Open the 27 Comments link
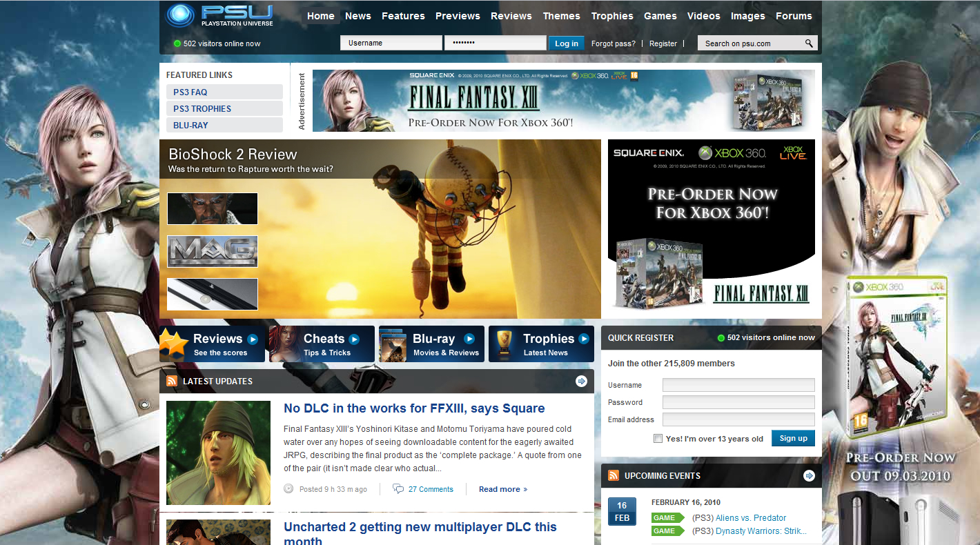 [431, 489]
